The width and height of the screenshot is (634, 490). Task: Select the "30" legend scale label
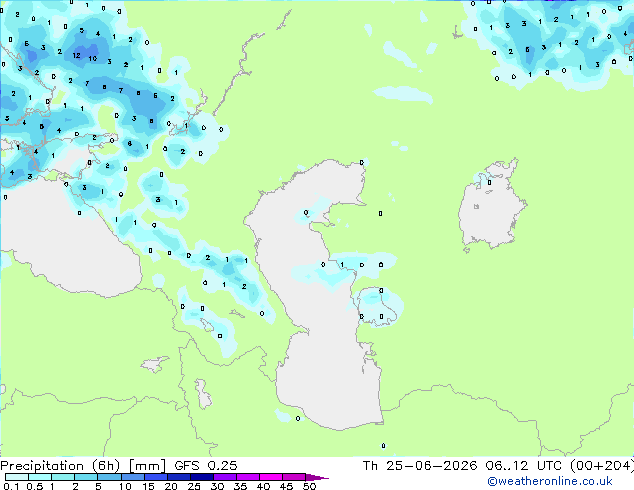(217, 486)
